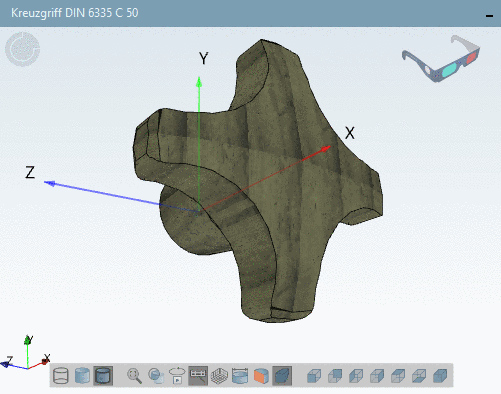Image resolution: width=501 pixels, height=394 pixels.
Task: Select the last view cube orientation icon
Action: 440,376
